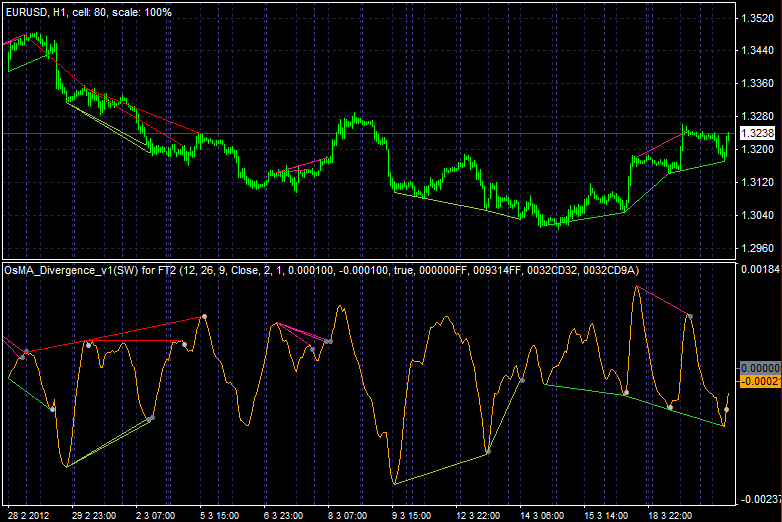Click the EURUSD, H1 chart title text
This screenshot has height=522, width=782.
[89, 12]
